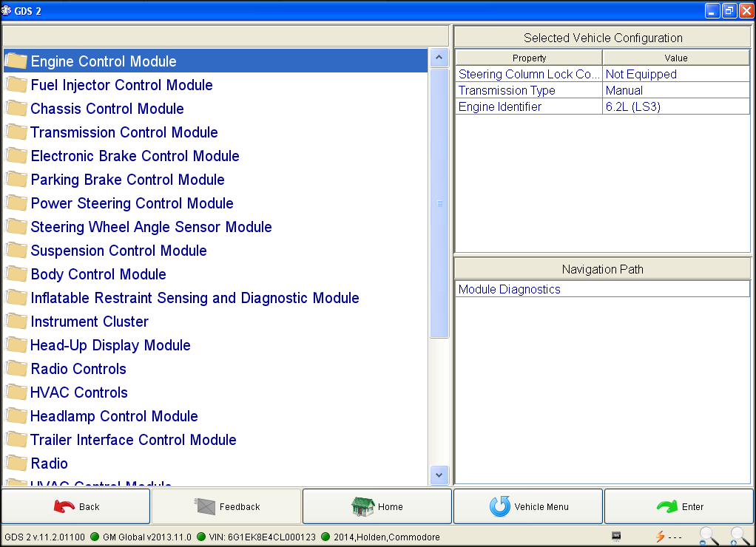756x547 pixels.
Task: Click the Chassis Control Module folder icon
Action: (16, 109)
